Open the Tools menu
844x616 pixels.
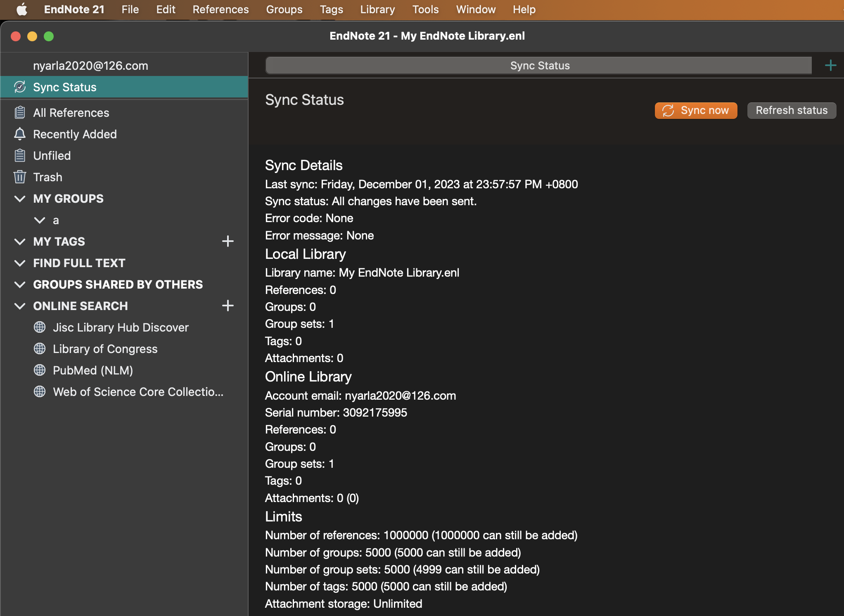tap(425, 9)
